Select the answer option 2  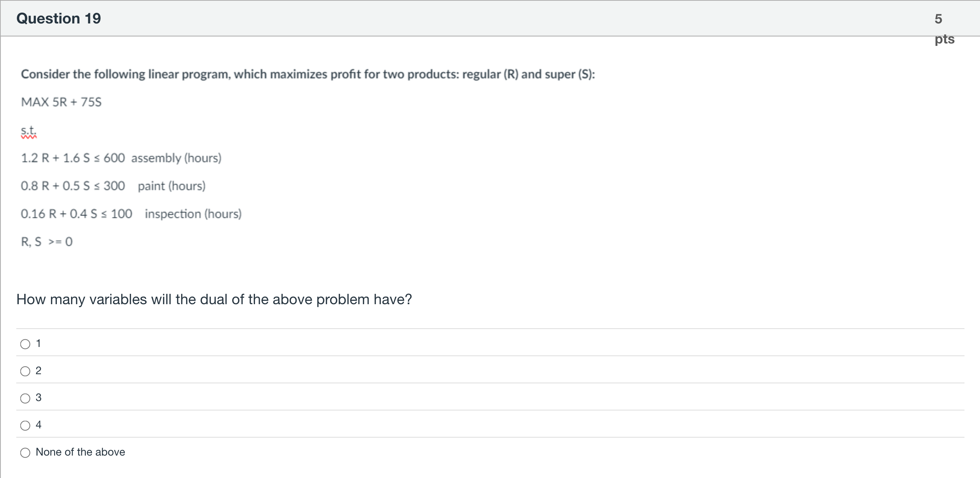click(x=25, y=371)
